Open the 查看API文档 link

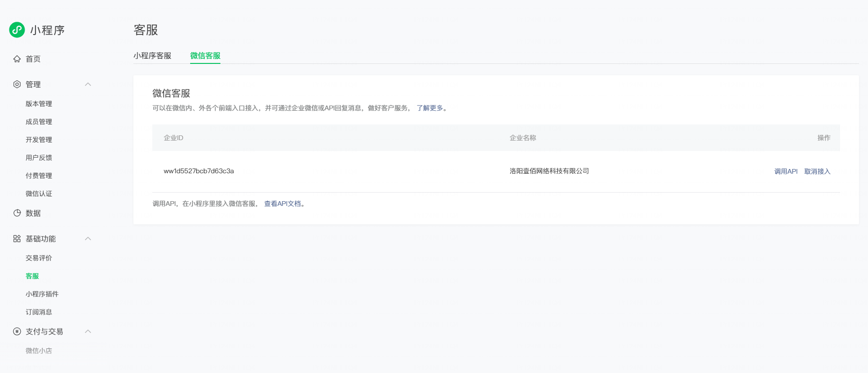click(282, 204)
